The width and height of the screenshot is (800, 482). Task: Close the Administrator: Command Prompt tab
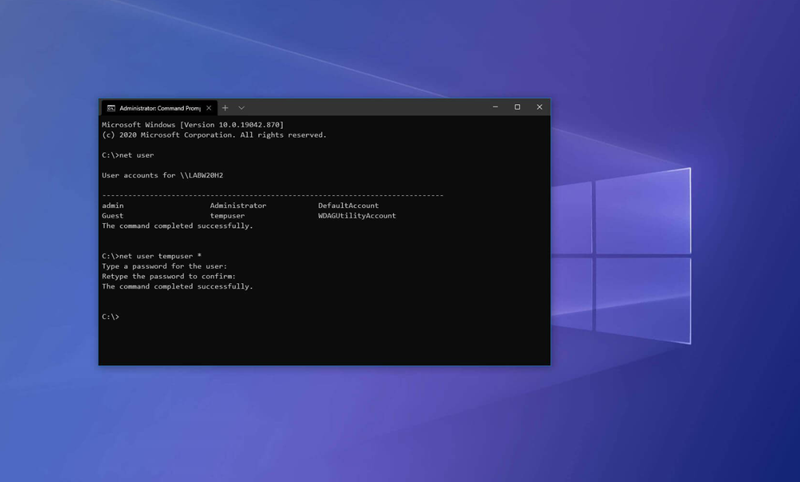[x=209, y=108]
